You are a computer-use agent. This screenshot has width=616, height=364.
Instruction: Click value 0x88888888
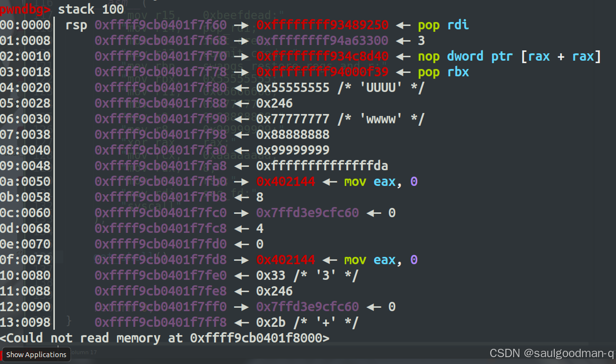[293, 135]
